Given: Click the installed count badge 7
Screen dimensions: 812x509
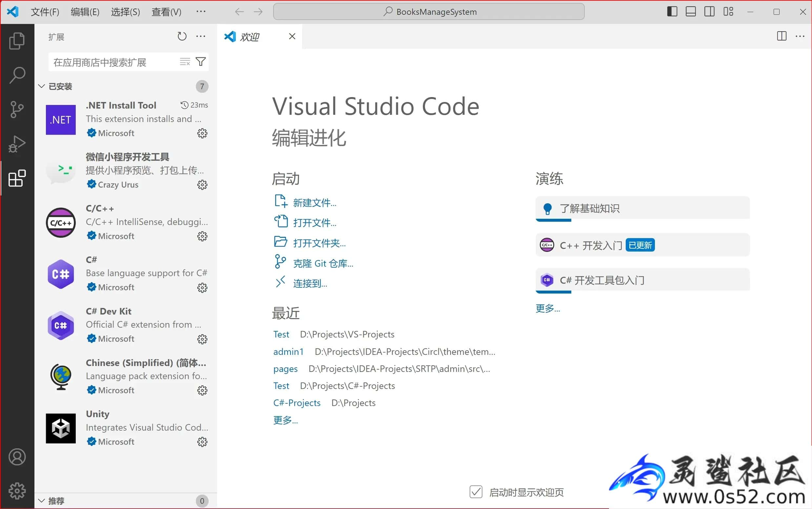Looking at the screenshot, I should click(x=202, y=87).
